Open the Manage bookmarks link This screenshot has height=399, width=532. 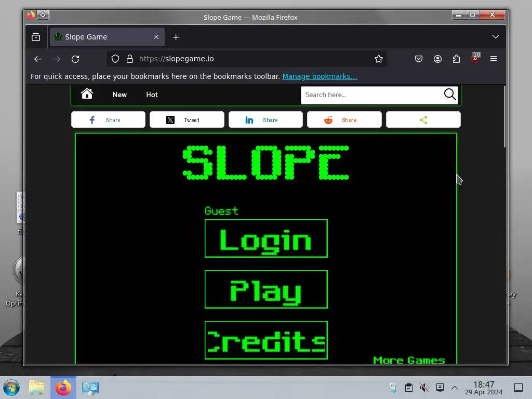pos(320,76)
